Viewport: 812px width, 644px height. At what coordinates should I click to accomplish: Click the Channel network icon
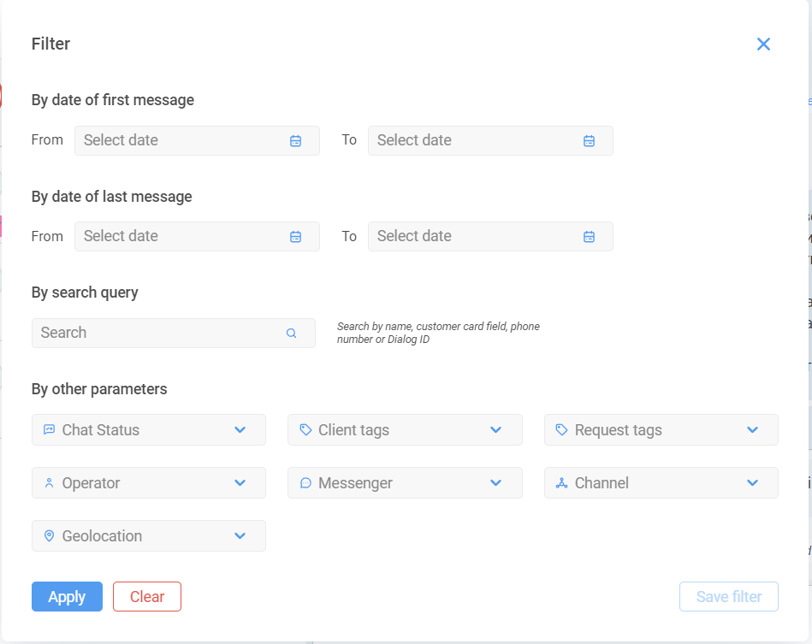(561, 483)
